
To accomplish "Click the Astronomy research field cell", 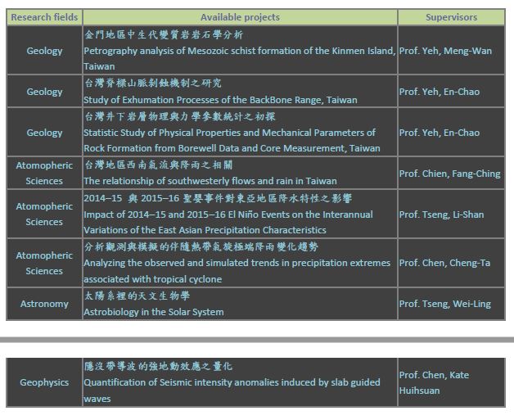I will coord(44,304).
